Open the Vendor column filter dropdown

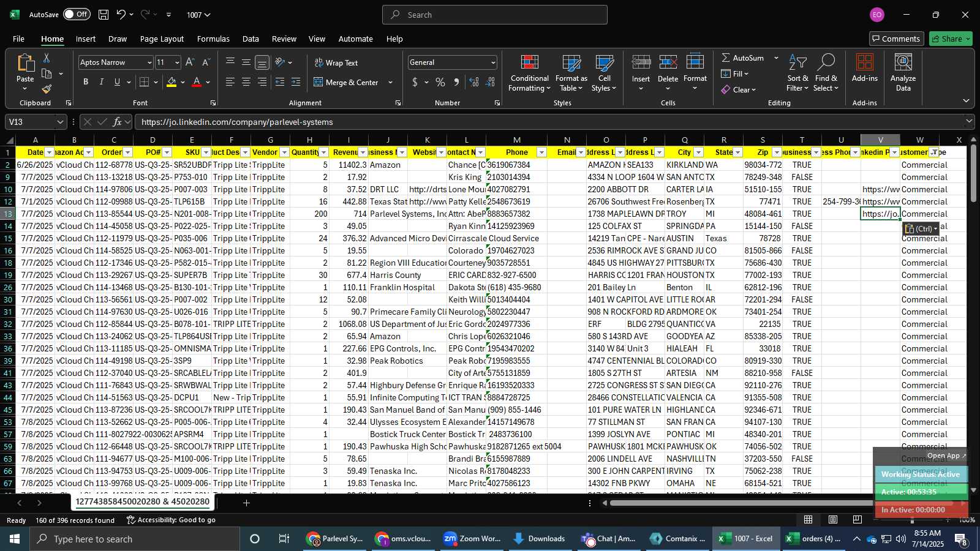[285, 152]
